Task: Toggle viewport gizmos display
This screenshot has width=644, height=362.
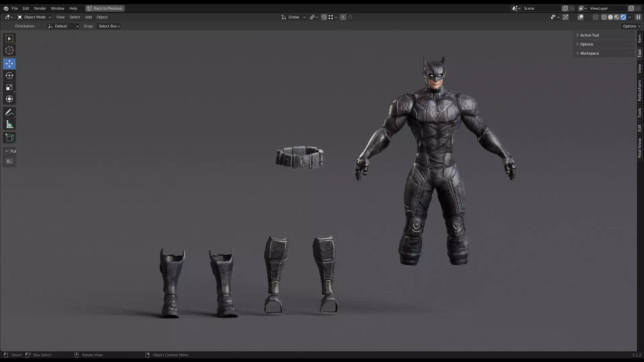Action: [566, 17]
